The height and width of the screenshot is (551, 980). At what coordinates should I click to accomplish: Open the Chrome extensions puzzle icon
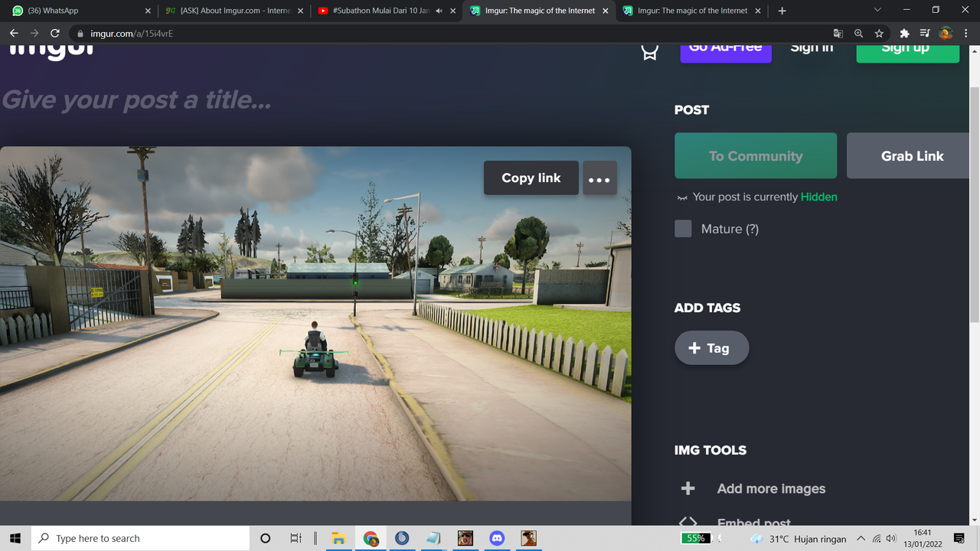(x=904, y=34)
